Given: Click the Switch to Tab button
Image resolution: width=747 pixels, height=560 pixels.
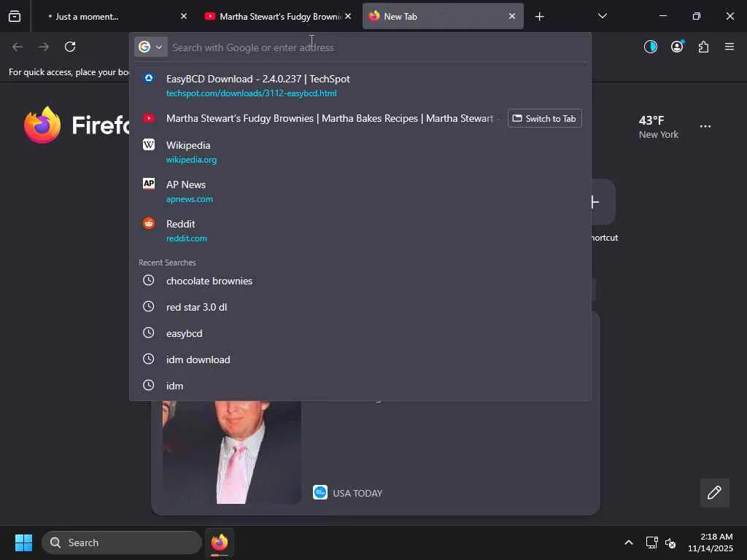Looking at the screenshot, I should click(544, 119).
